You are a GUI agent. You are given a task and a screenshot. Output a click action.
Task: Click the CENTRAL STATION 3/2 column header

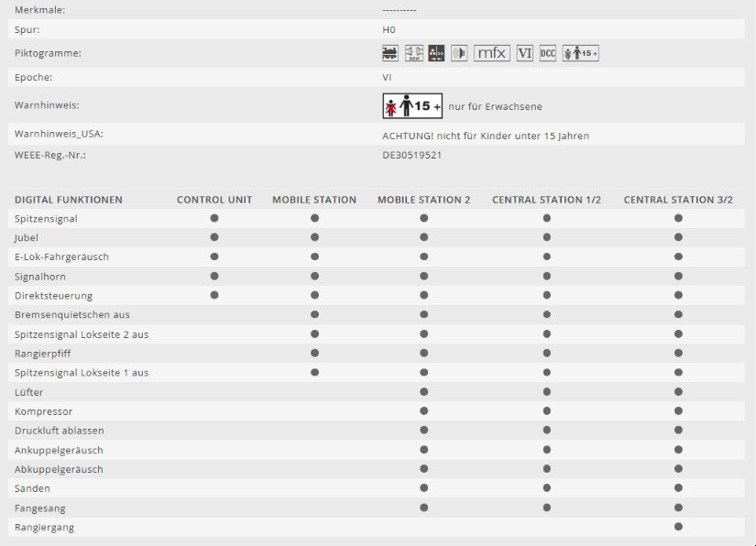(x=678, y=200)
